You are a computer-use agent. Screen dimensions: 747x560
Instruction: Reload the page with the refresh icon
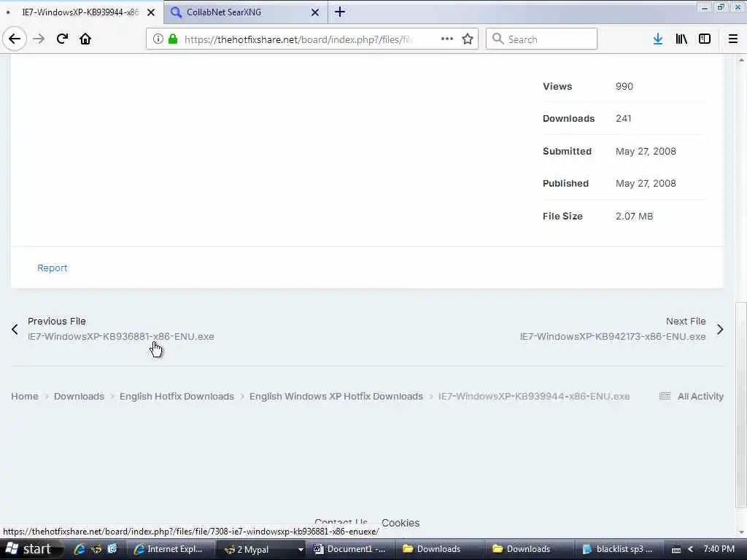point(62,39)
